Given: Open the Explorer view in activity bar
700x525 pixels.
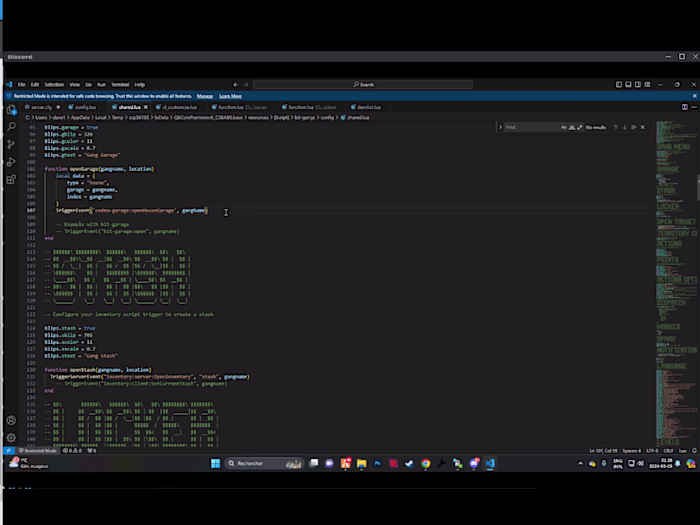Looking at the screenshot, I should pos(12,110).
